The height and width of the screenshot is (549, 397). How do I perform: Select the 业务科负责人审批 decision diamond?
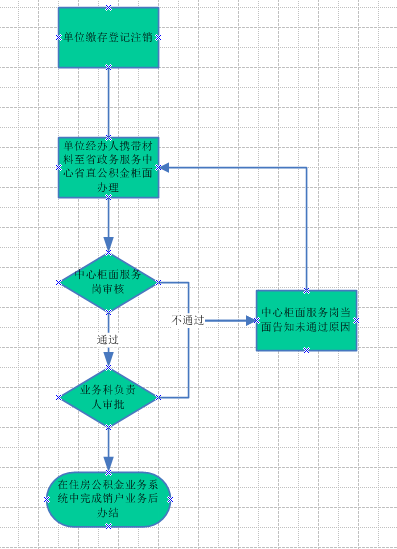(109, 397)
